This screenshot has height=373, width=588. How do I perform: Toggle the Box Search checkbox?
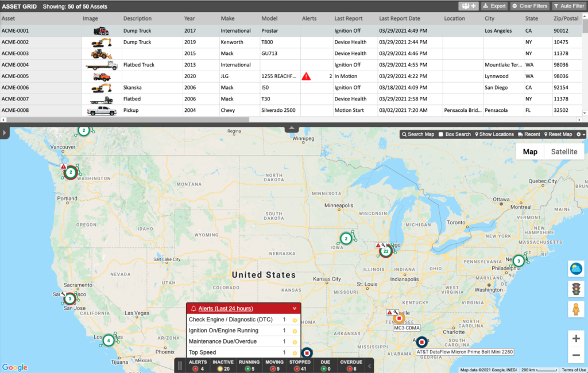[x=441, y=134]
